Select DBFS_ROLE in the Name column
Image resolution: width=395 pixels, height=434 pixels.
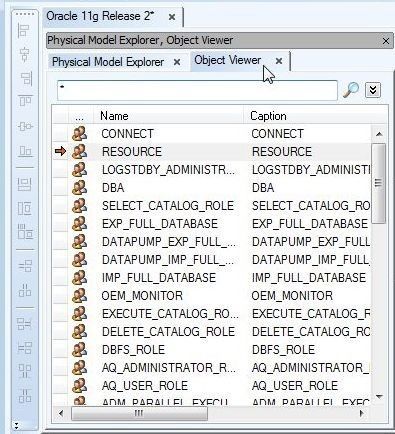coord(133,350)
